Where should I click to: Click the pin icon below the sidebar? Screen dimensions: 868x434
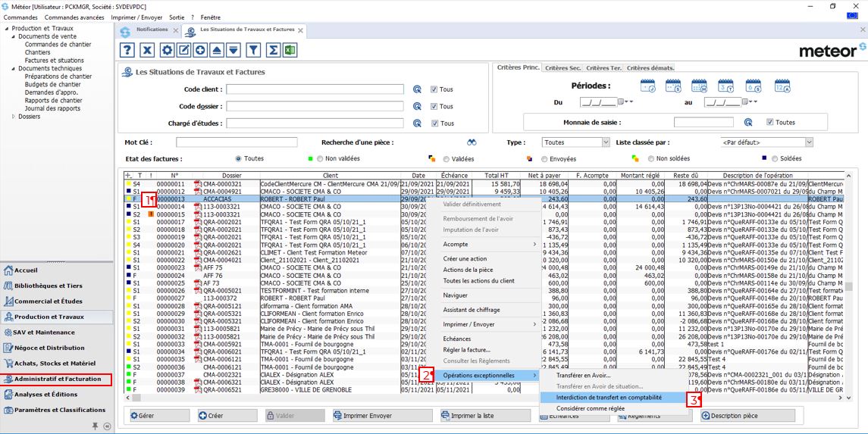(x=96, y=425)
